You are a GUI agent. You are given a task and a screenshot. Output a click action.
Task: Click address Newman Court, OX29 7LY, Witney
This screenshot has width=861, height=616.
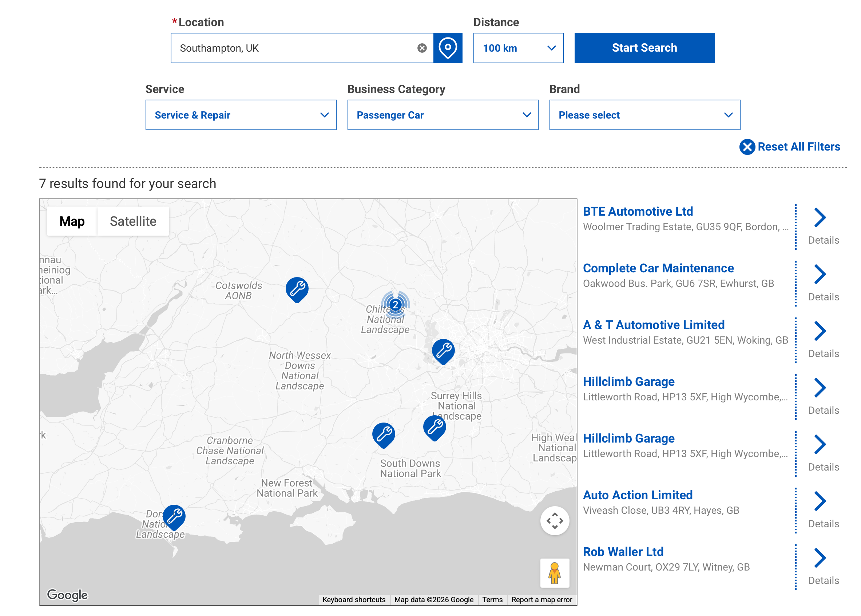666,567
